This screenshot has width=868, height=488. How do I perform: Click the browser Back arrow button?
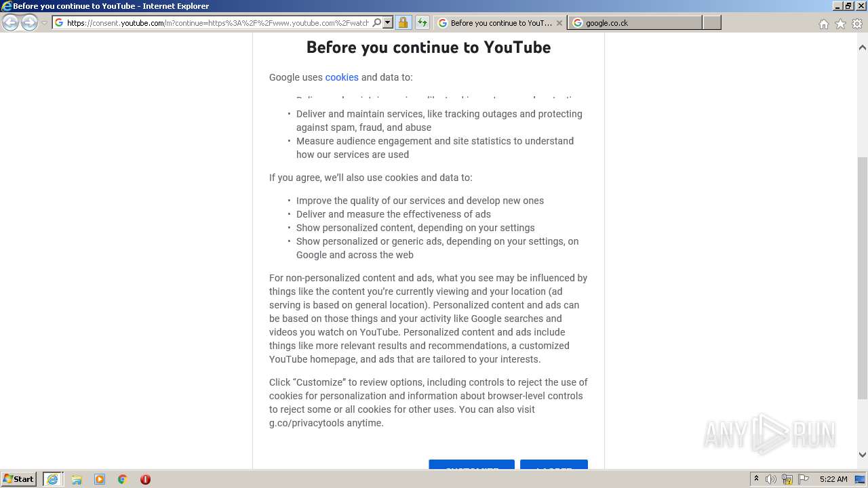pos(10,23)
